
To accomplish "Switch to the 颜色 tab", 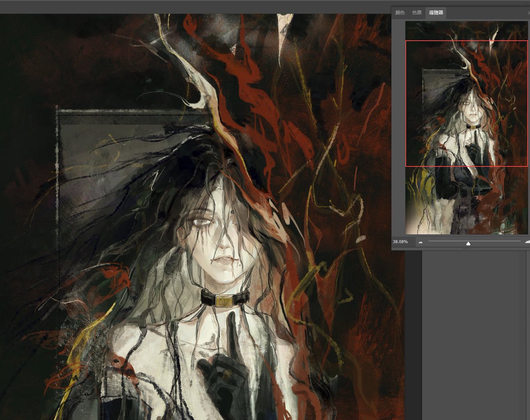I will pyautogui.click(x=400, y=13).
